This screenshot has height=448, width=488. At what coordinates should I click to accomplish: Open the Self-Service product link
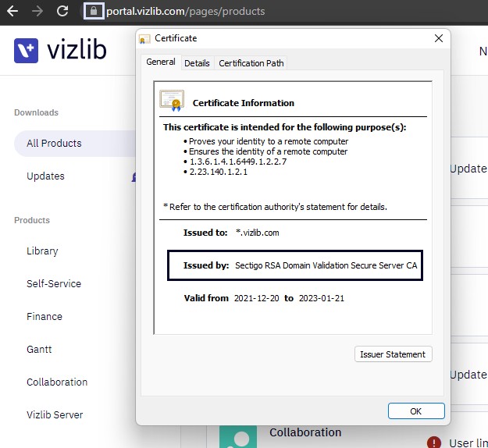tap(54, 284)
